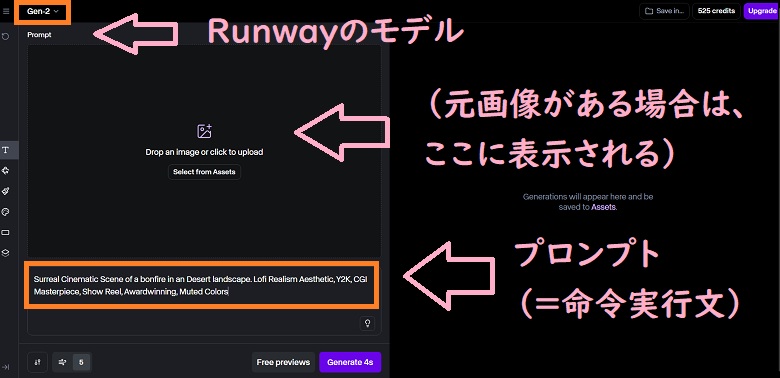The image size is (780, 378).
Task: Click the image upload icon in drop area
Action: 204,131
